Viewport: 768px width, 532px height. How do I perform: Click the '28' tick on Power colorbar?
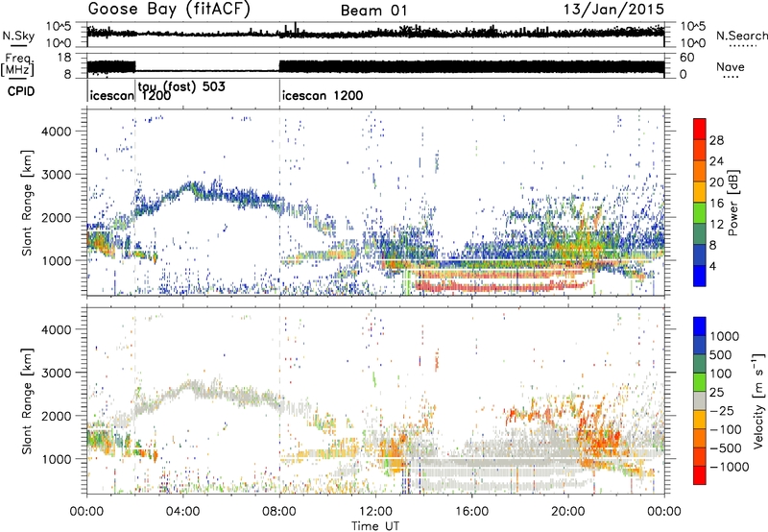[x=716, y=140]
